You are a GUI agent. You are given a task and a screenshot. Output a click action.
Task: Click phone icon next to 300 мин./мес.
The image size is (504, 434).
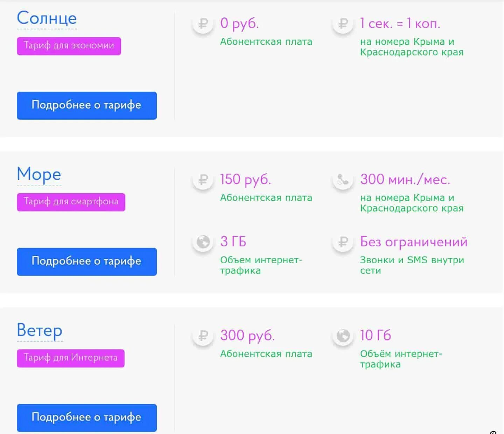click(x=343, y=180)
